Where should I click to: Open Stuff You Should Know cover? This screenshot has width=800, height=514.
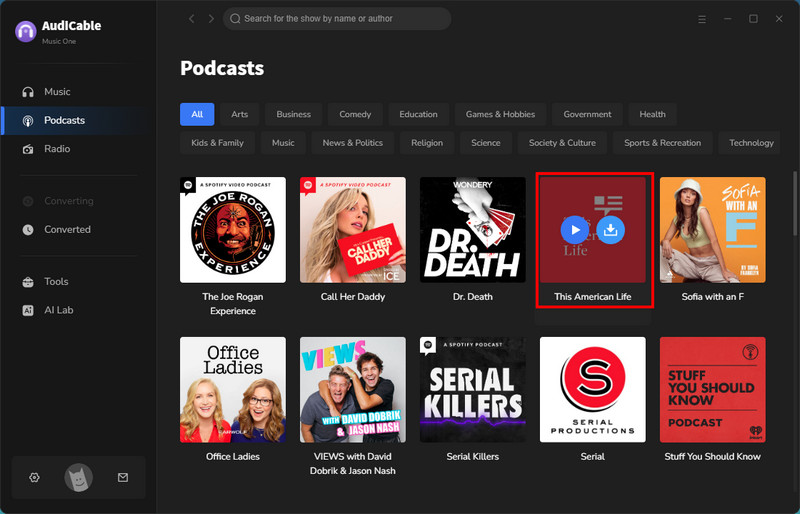click(x=712, y=389)
